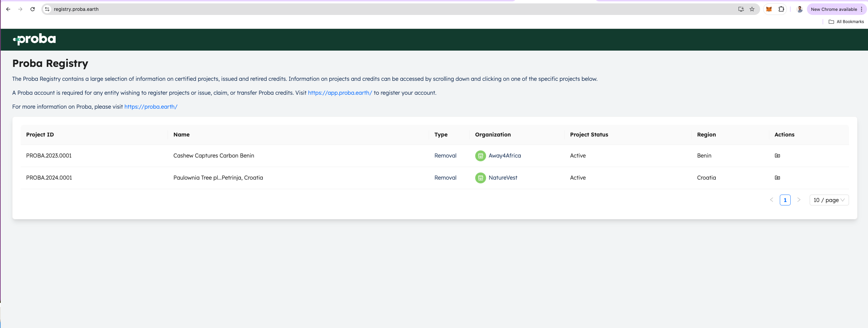Open project folder icon for Benin row
The image size is (868, 328).
pos(777,156)
